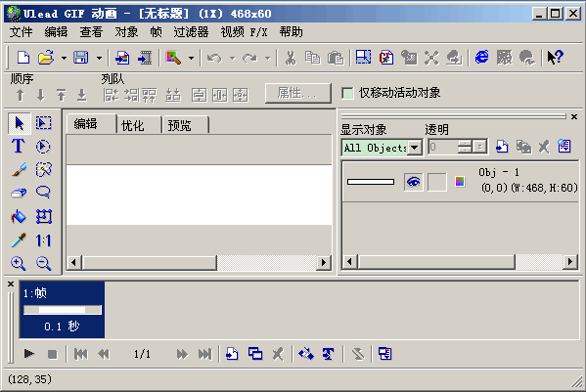Expand the Open file dropdown arrow
The image size is (586, 392).
click(64, 58)
